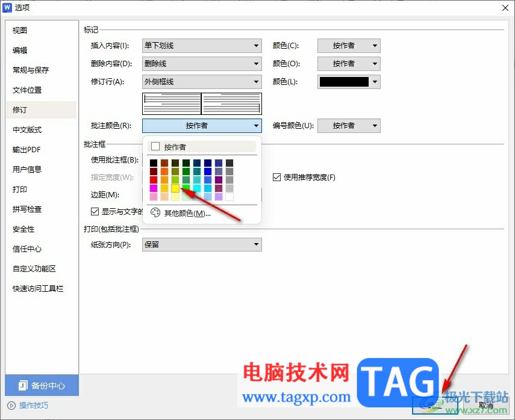The image size is (515, 420).
Task: Open 拼写检查 settings
Action: [x=41, y=209]
